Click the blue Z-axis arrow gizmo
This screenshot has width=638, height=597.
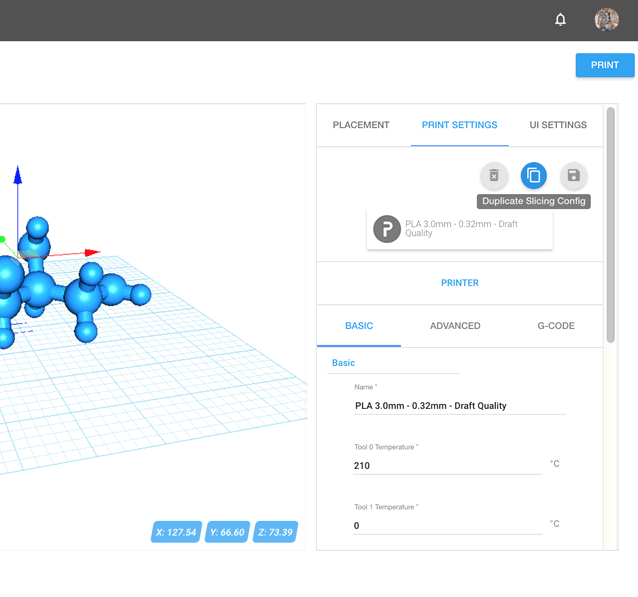click(x=17, y=175)
